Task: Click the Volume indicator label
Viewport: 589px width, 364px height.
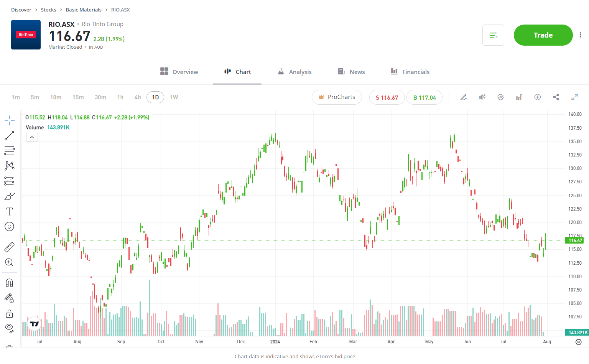Action: (x=35, y=127)
